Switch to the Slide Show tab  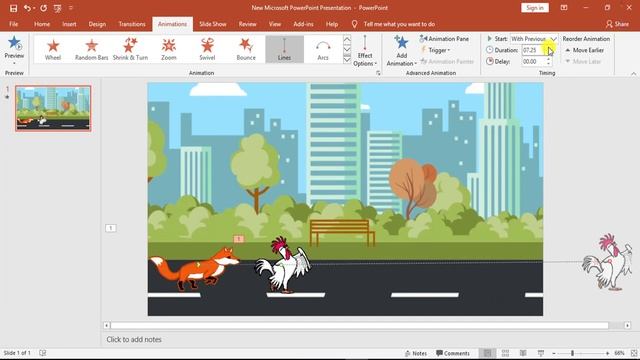pos(213,24)
